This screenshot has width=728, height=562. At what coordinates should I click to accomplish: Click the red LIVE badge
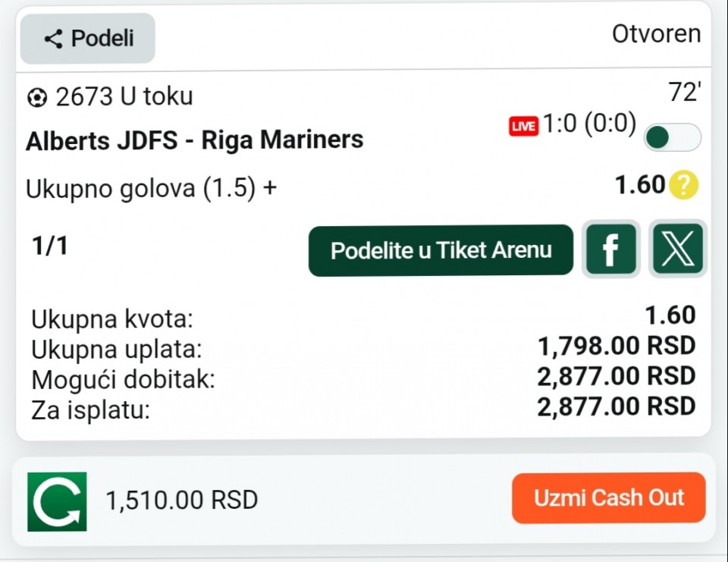pyautogui.click(x=523, y=127)
